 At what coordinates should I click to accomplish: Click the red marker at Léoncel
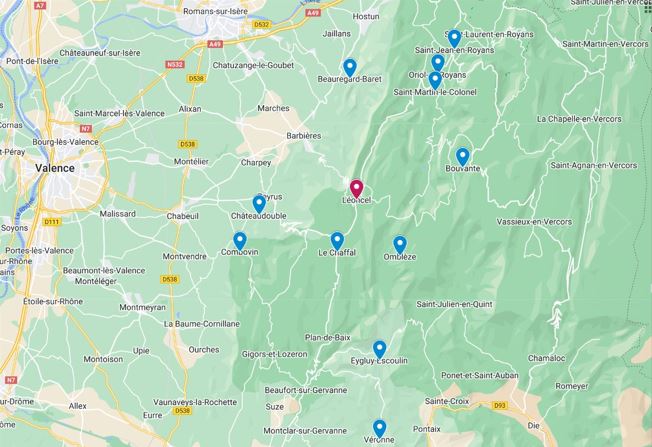point(356,189)
